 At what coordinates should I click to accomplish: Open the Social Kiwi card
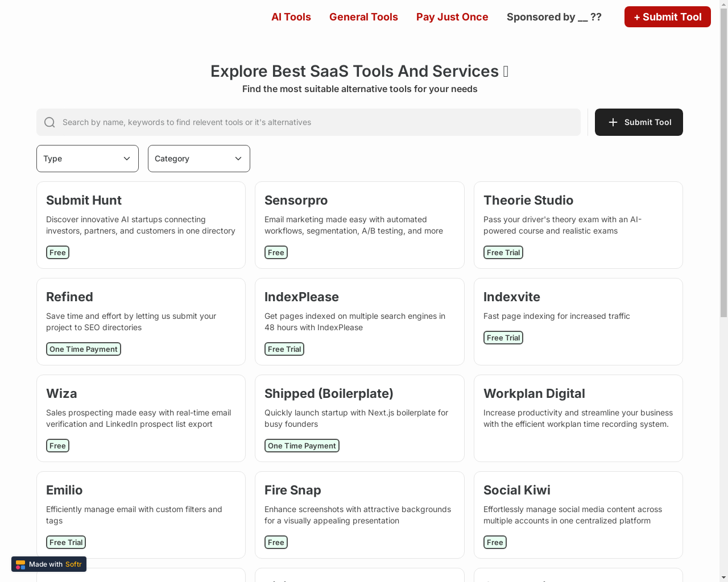click(578, 515)
